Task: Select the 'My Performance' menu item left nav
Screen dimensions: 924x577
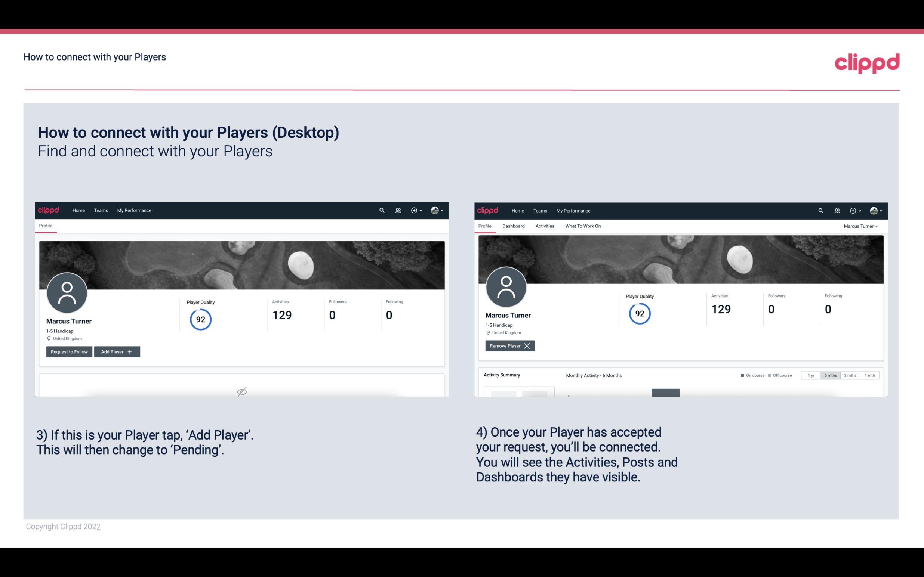Action: (x=133, y=210)
